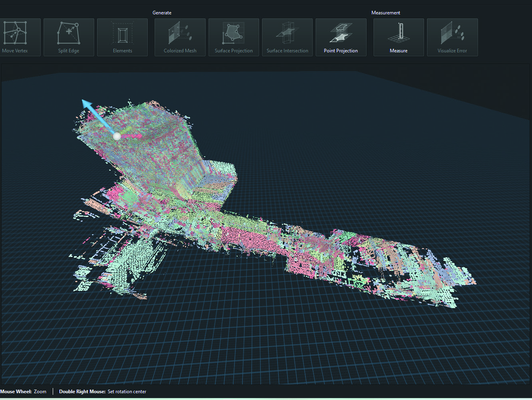Click the blue normal direction arrow
532x400 pixels.
pos(98,117)
